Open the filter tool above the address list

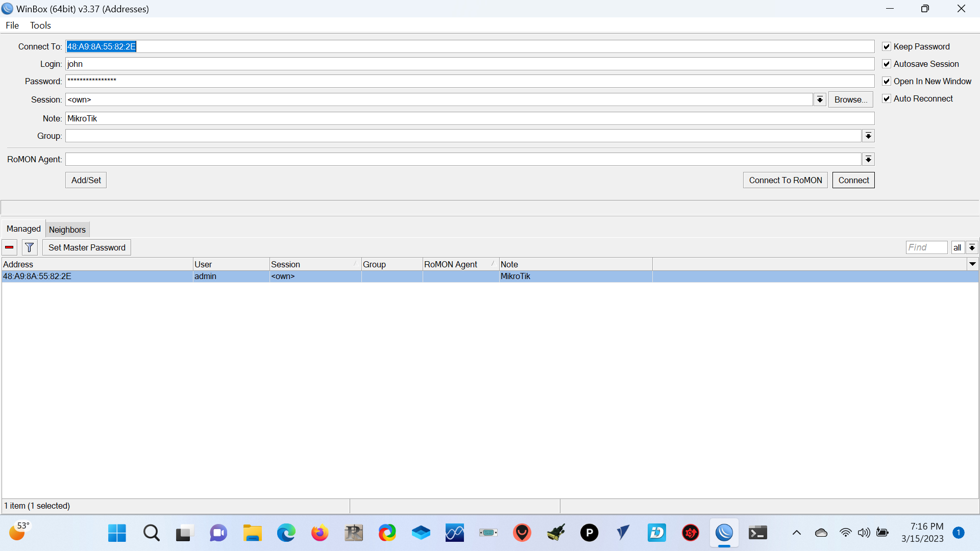[29, 247]
